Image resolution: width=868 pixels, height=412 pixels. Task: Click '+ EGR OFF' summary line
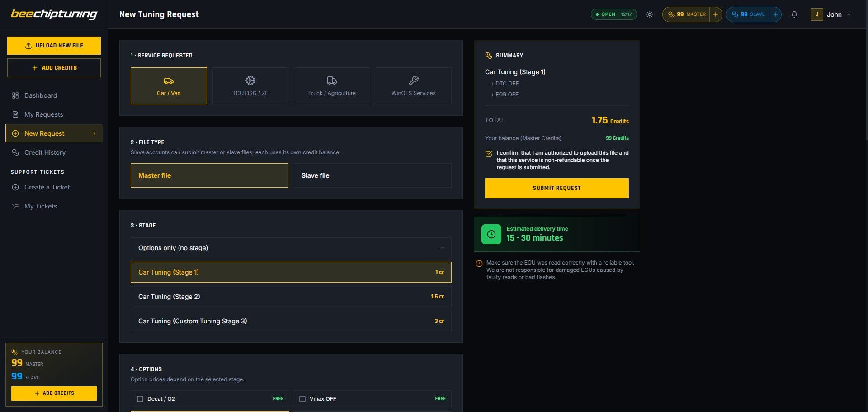tap(505, 95)
